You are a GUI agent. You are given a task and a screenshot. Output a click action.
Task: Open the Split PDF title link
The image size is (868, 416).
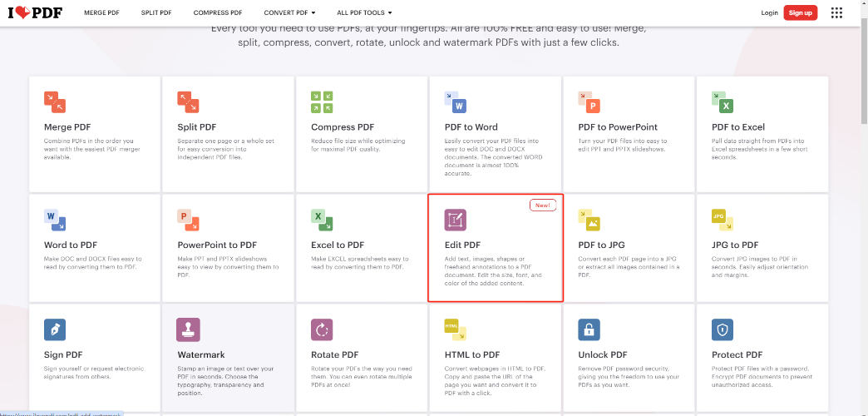(x=197, y=126)
